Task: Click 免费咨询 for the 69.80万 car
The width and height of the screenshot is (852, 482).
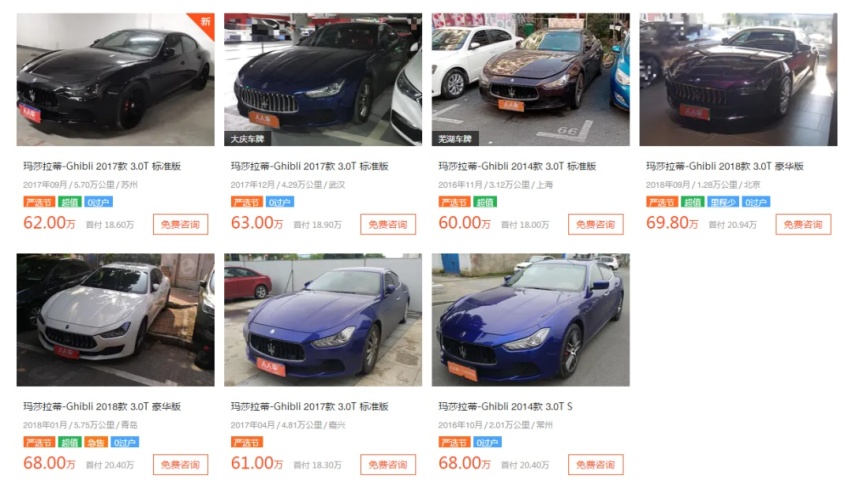Action: coord(803,224)
